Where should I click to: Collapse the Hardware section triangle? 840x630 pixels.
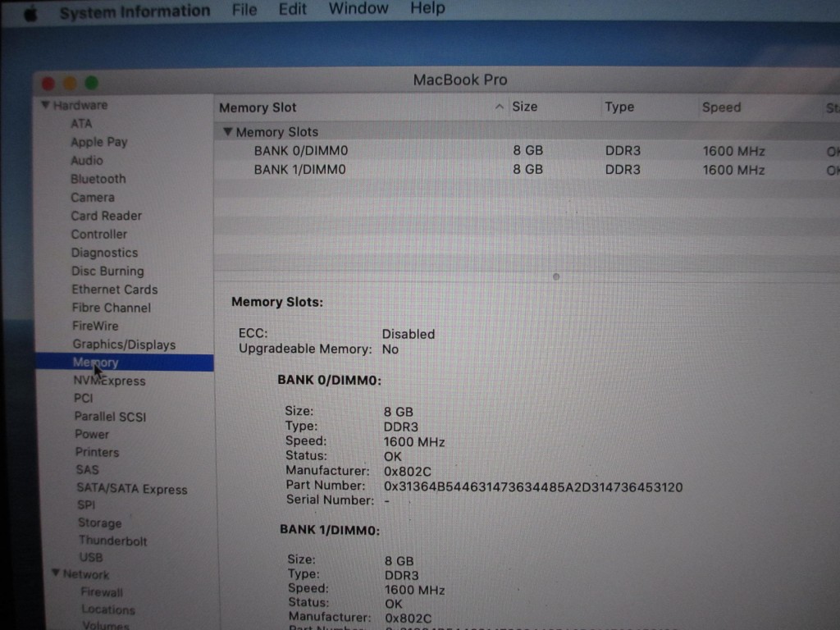pyautogui.click(x=46, y=104)
